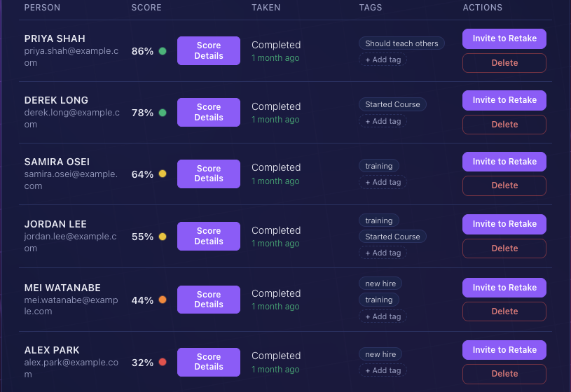Click the name SAMIRA OSEI
This screenshot has width=571, height=392.
click(57, 162)
